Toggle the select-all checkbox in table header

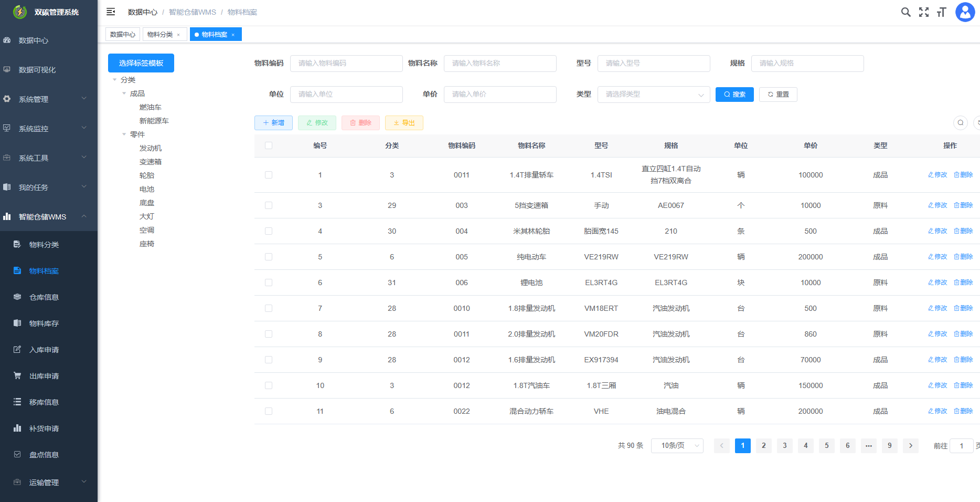[269, 145]
